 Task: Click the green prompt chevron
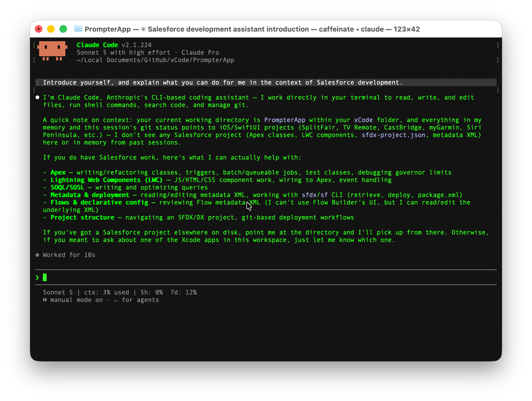(37, 278)
